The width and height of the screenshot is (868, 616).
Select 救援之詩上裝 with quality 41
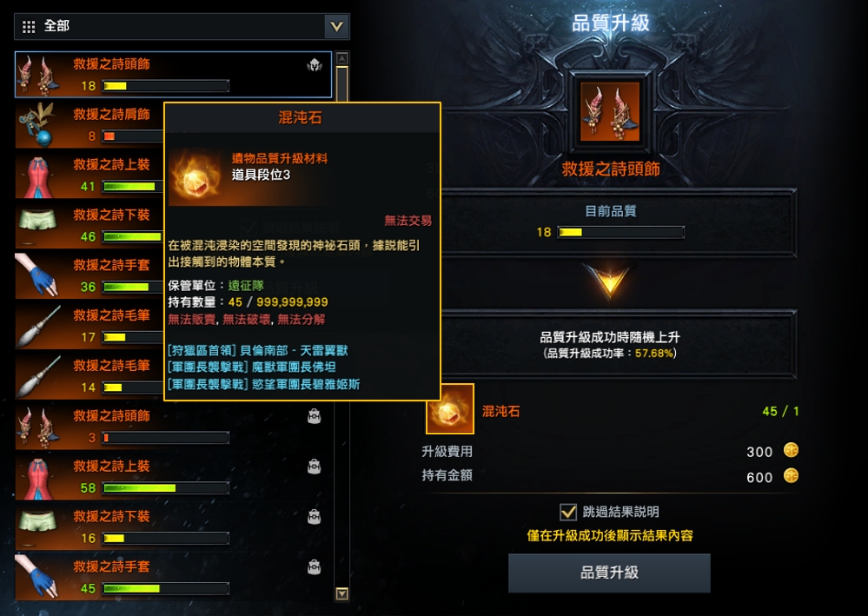(x=90, y=175)
